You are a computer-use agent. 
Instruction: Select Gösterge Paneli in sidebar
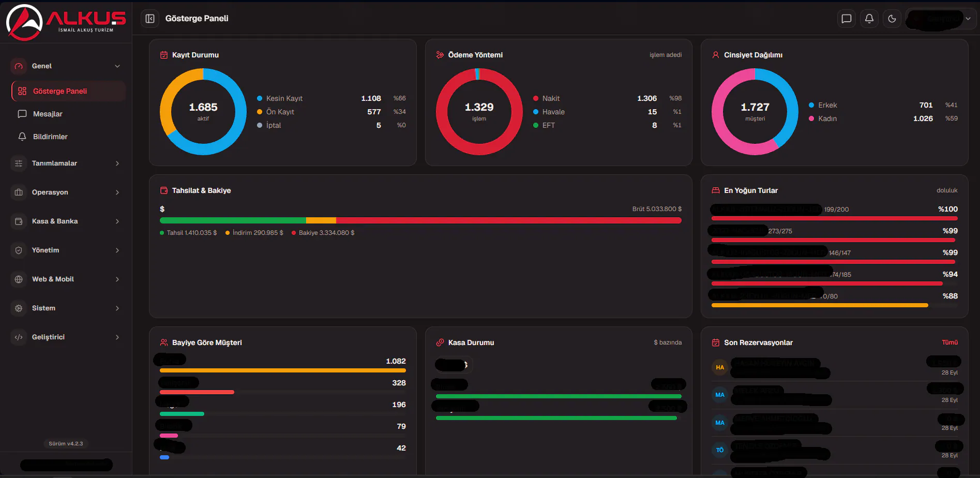tap(68, 91)
